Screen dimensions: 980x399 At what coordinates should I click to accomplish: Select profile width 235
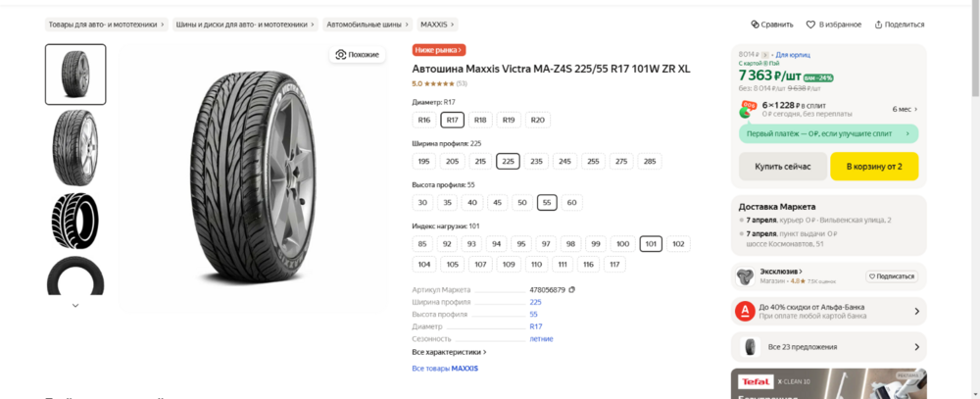coord(536,162)
